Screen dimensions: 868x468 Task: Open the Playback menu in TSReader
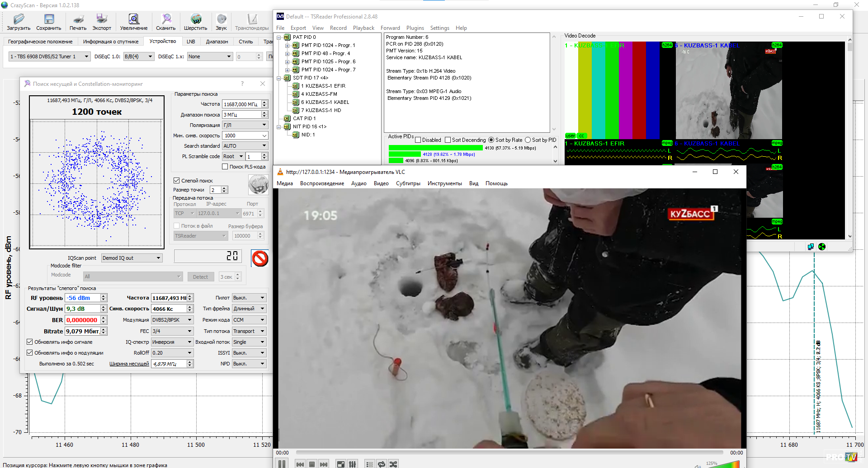[363, 28]
